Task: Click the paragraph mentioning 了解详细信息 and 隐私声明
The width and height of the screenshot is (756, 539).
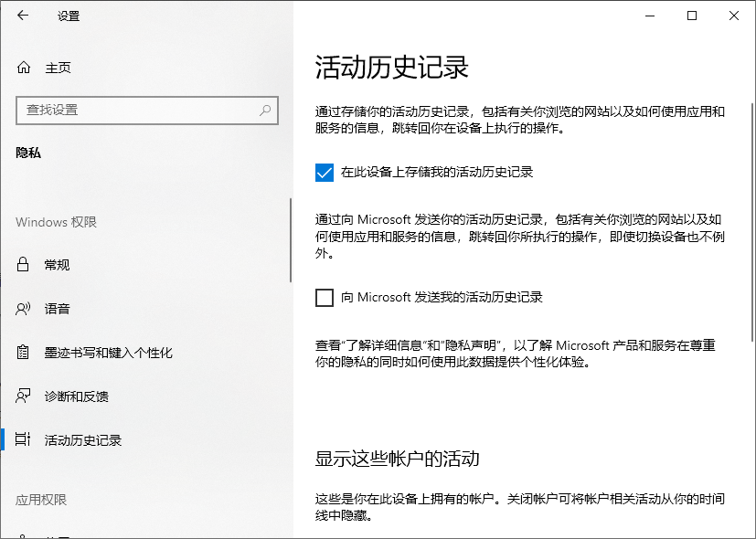Action: [516, 354]
